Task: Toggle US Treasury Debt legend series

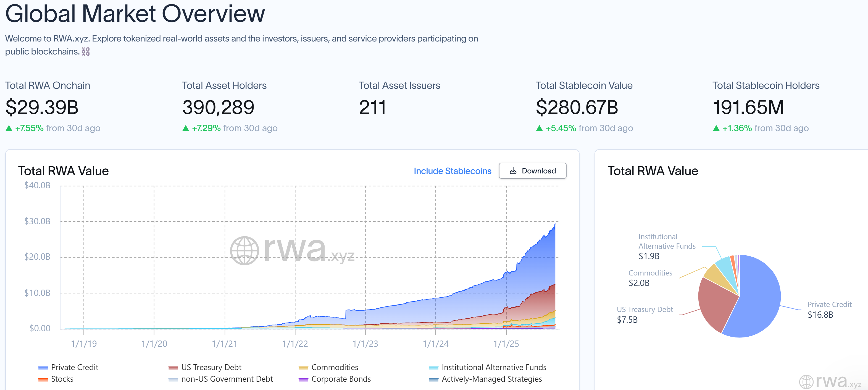Action: click(211, 367)
